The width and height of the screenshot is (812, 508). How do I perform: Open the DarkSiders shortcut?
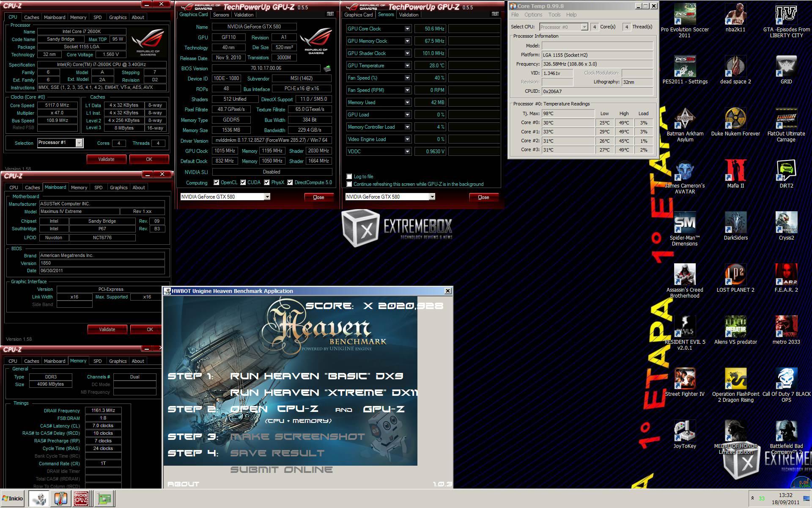coord(735,226)
